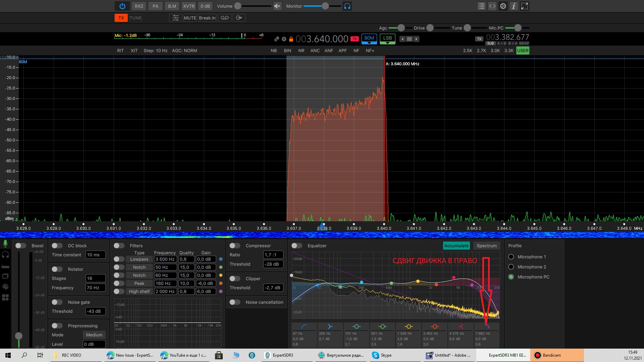Select the microphone icon in the bottom-left sidebar
This screenshot has width=644, height=362.
tap(5, 243)
